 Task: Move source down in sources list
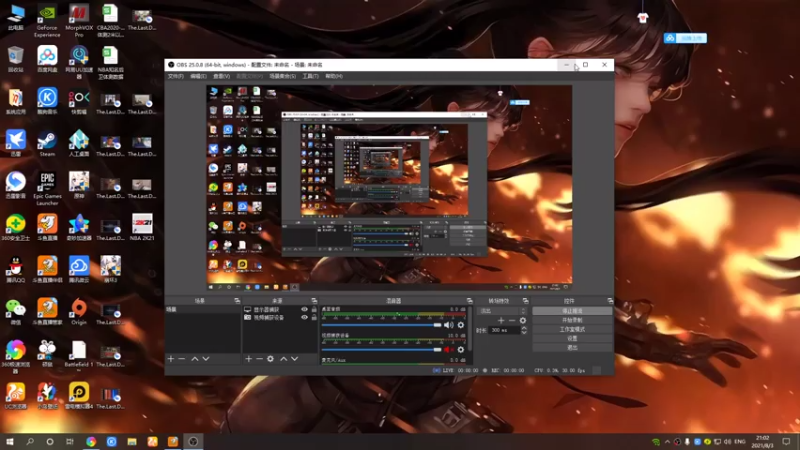(294, 359)
